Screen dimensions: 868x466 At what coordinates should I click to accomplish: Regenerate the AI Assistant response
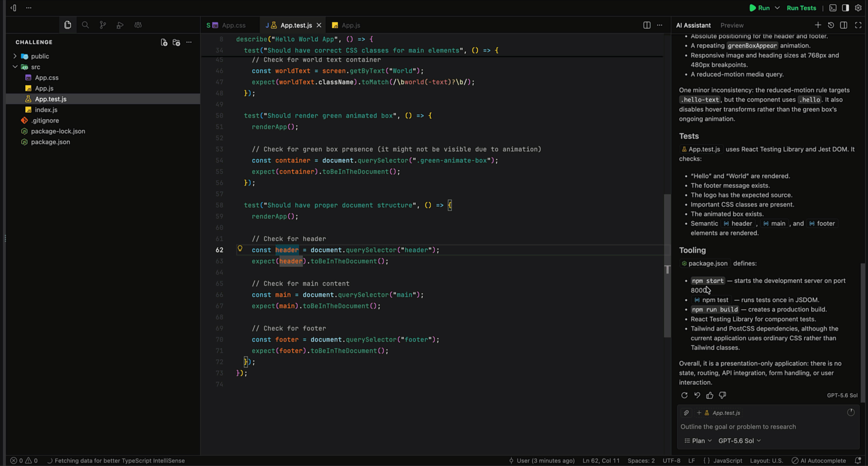684,395
